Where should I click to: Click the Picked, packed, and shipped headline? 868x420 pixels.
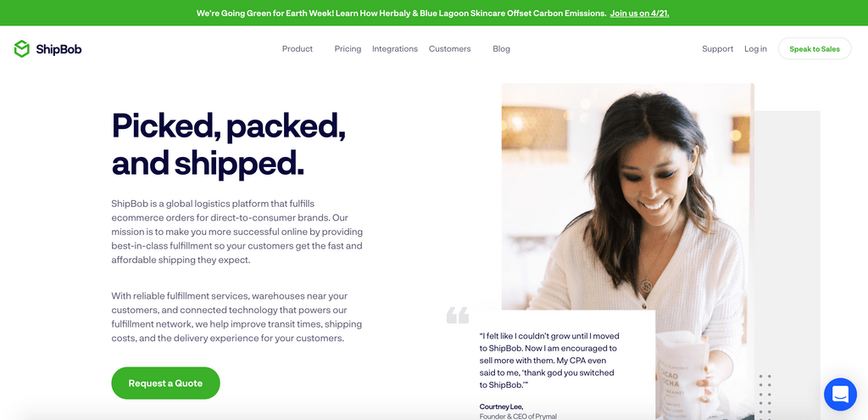[x=229, y=144]
